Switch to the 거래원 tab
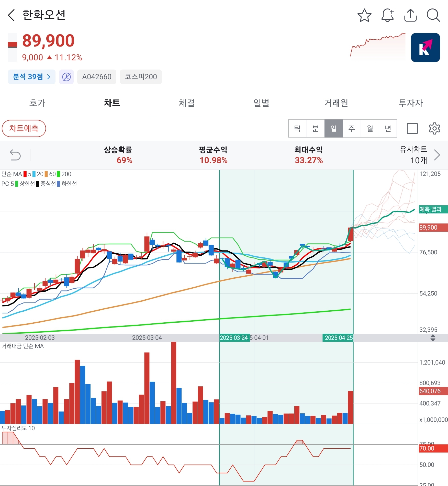The width and height of the screenshot is (448, 486). coord(336,103)
